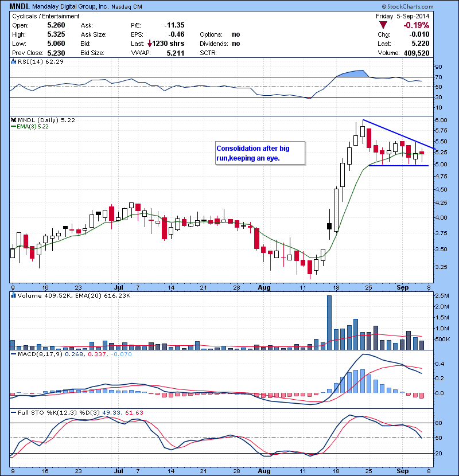Click the StockCharts.com label in the header
459x476 pixels.
tap(408, 6)
